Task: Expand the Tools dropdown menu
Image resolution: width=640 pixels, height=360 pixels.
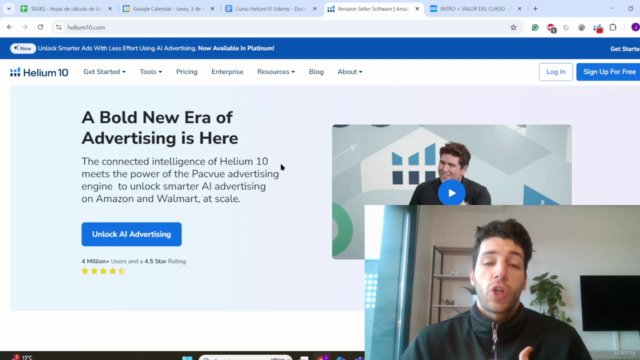Action: [x=151, y=72]
